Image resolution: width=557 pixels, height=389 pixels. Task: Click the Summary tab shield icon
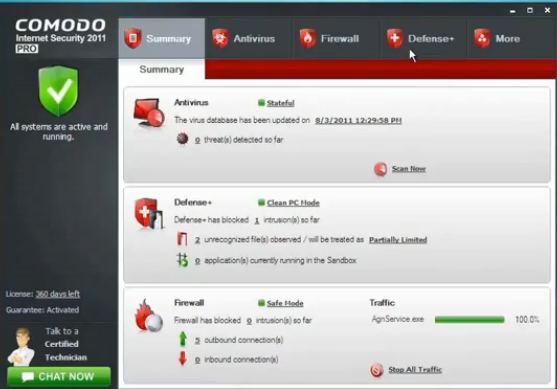(x=133, y=38)
